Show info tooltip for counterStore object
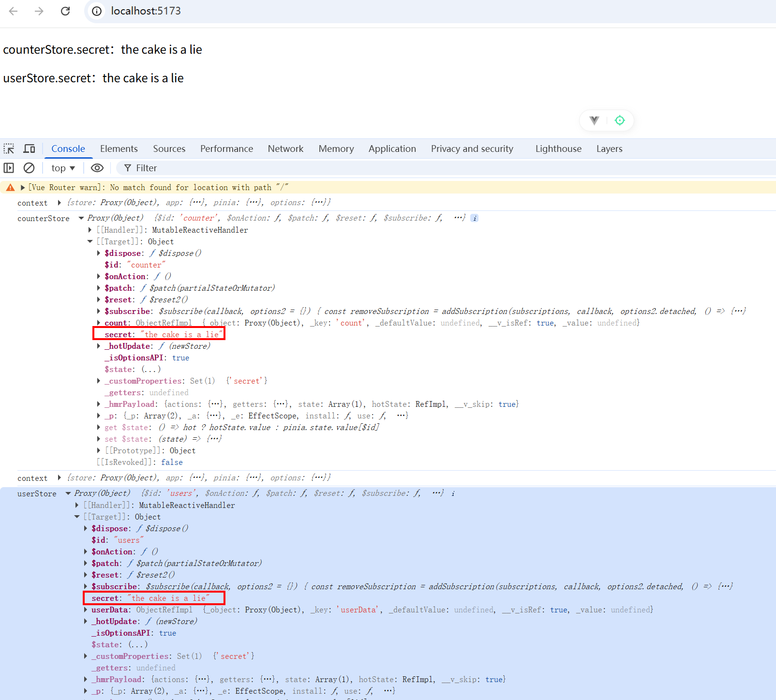This screenshot has height=700, width=776. coord(475,218)
